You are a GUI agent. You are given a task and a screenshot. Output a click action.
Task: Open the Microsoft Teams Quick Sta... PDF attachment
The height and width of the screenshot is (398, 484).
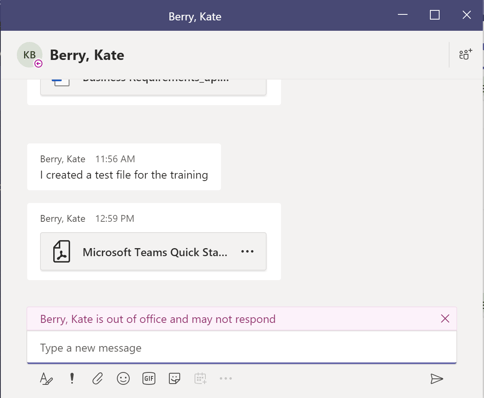(153, 252)
